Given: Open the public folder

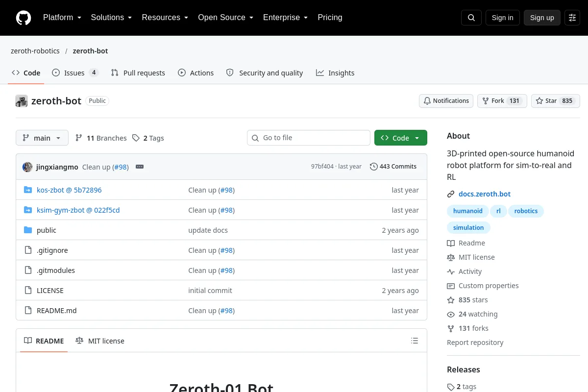Looking at the screenshot, I should (x=47, y=230).
